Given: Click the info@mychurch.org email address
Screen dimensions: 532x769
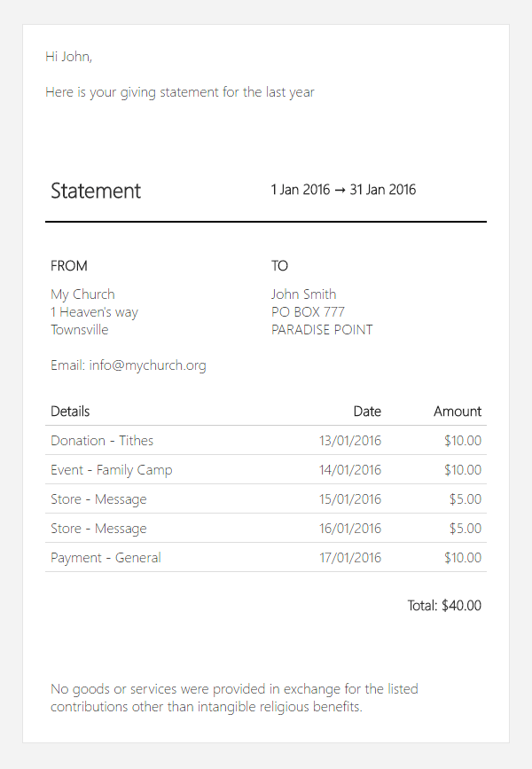Looking at the screenshot, I should [147, 365].
